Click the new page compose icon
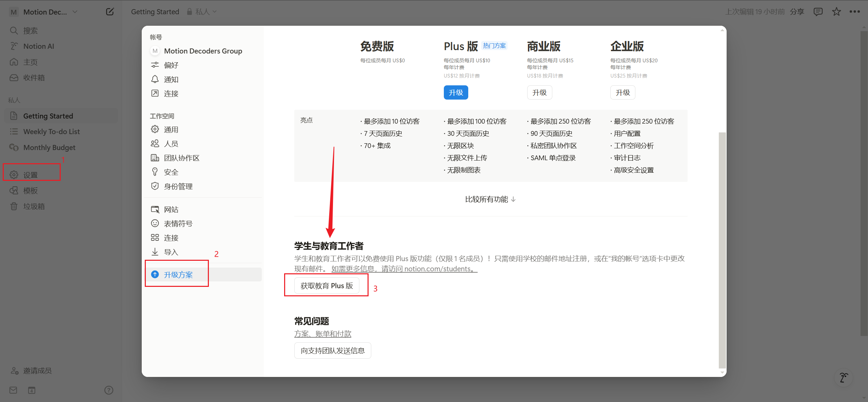This screenshot has height=402, width=868. (x=110, y=12)
